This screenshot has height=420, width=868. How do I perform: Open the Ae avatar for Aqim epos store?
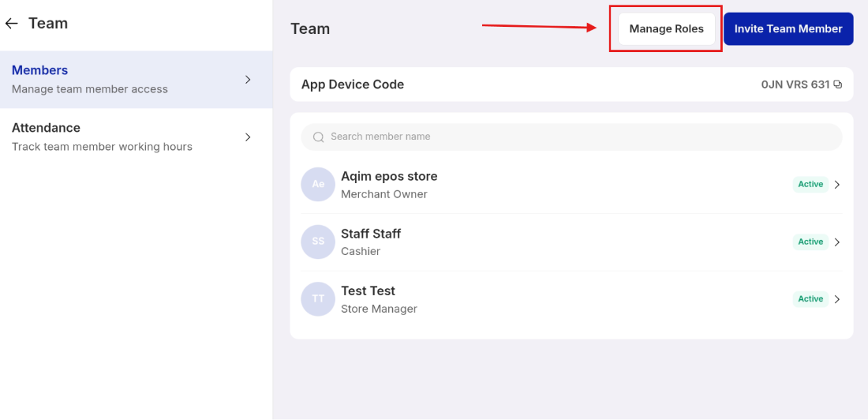point(318,185)
